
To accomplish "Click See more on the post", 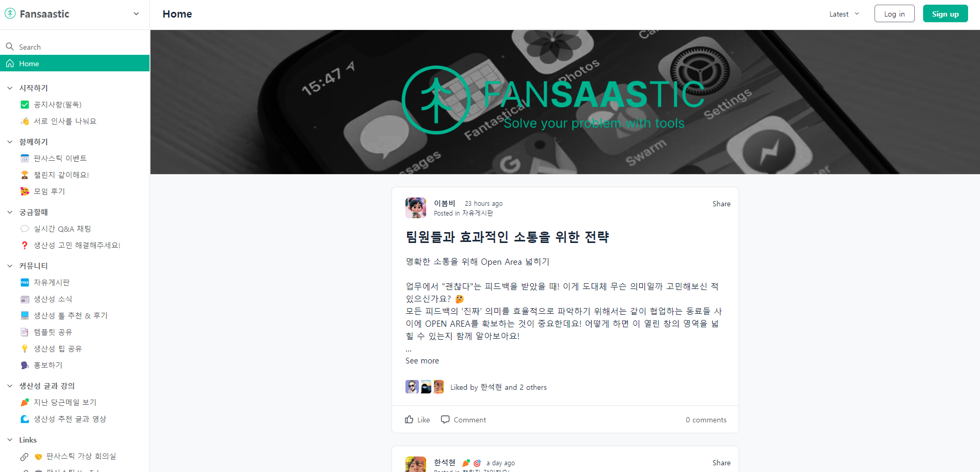I will 422,361.
